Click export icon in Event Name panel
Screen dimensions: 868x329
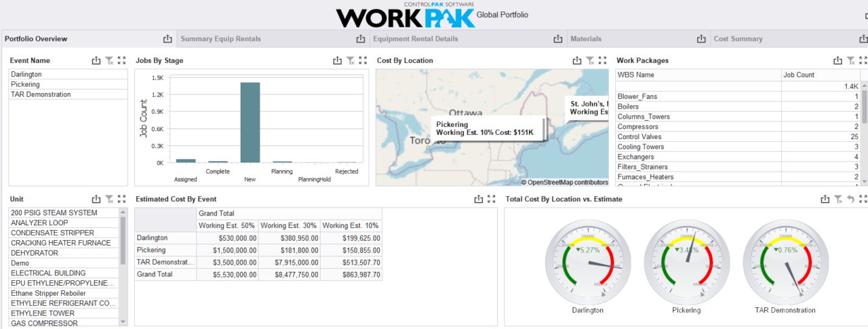tap(96, 60)
